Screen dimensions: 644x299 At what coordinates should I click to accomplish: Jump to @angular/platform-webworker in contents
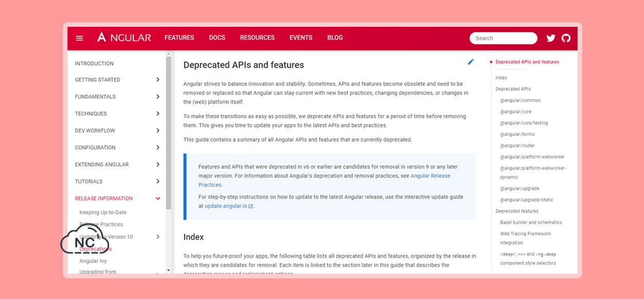532,157
